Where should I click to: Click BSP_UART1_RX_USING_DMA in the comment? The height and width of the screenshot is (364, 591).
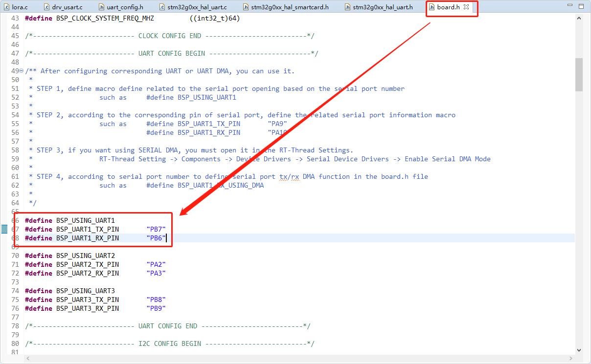(x=221, y=185)
